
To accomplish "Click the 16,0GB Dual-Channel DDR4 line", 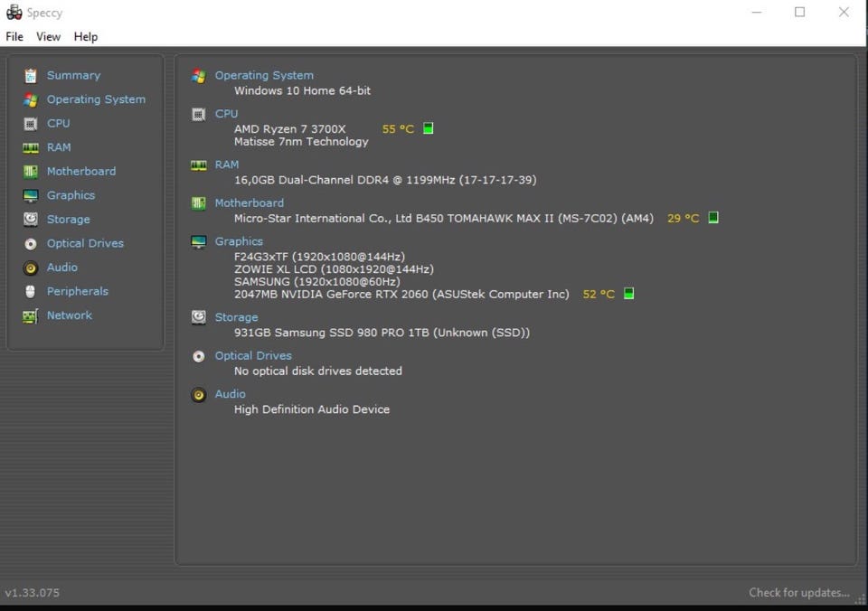I will (385, 180).
